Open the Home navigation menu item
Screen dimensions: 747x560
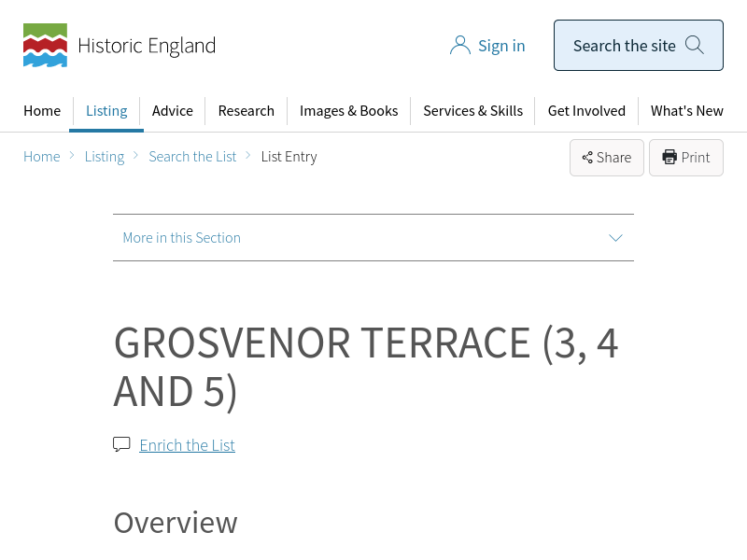click(42, 111)
